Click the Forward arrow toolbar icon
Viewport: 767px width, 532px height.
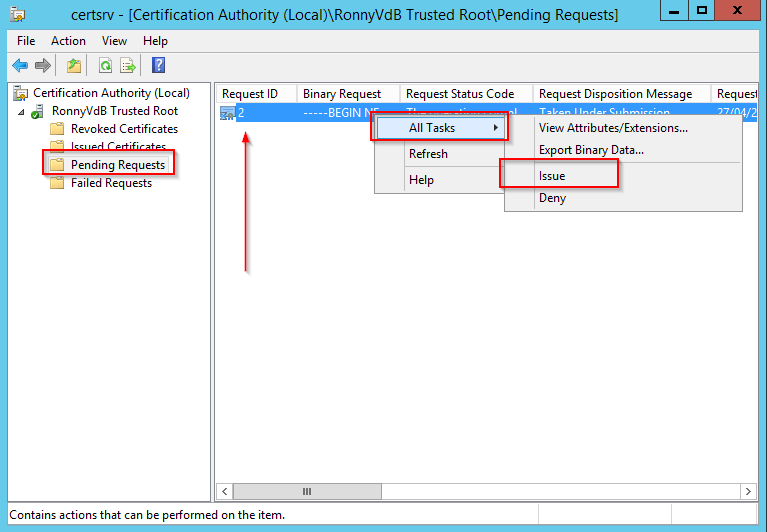tap(42, 66)
